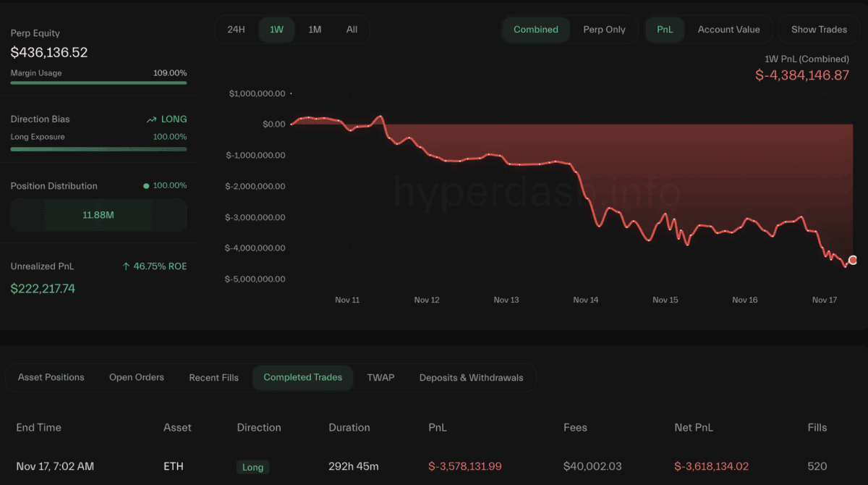Toggle chart to Perp Only

(604, 30)
